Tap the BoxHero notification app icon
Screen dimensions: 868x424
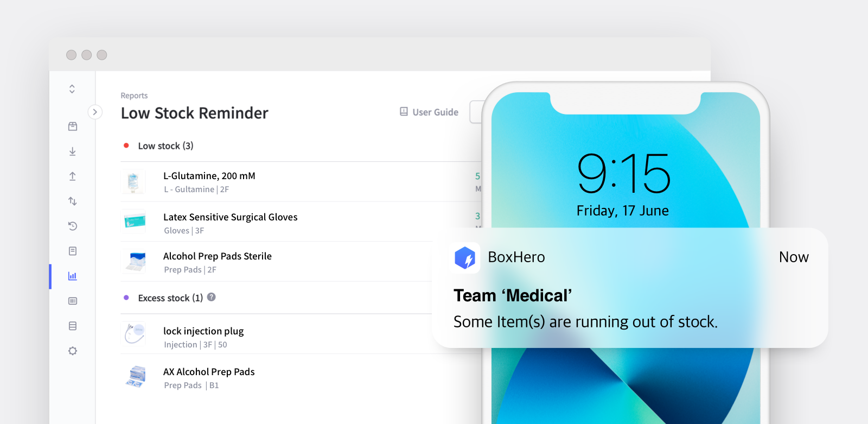465,257
